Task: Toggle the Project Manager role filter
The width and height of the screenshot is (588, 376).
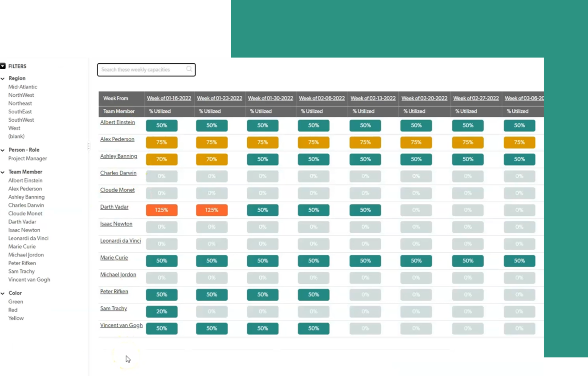Action: [x=28, y=158]
